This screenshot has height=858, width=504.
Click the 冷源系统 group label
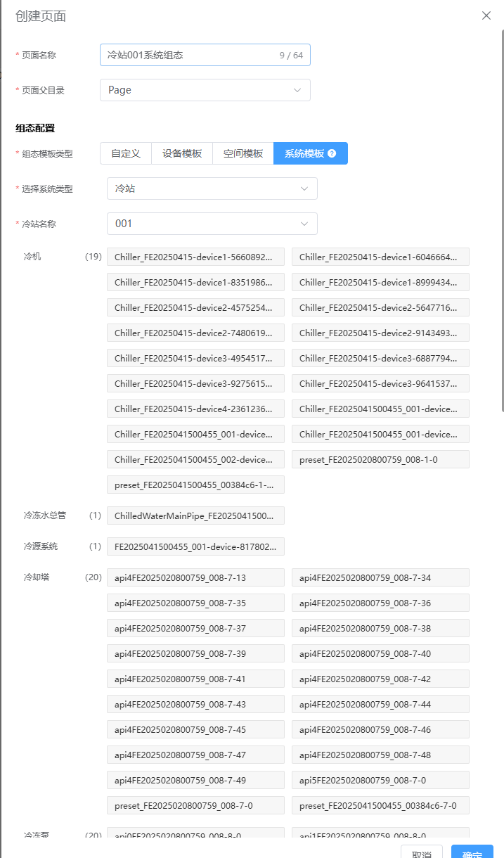coord(41,546)
